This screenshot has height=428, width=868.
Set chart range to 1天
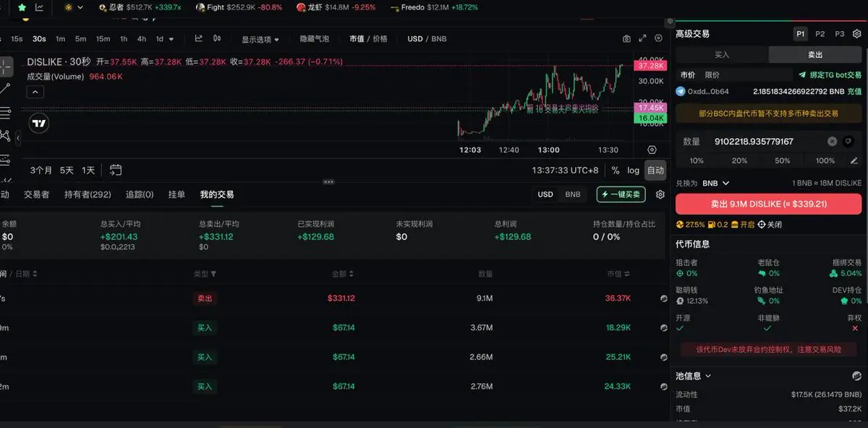88,171
